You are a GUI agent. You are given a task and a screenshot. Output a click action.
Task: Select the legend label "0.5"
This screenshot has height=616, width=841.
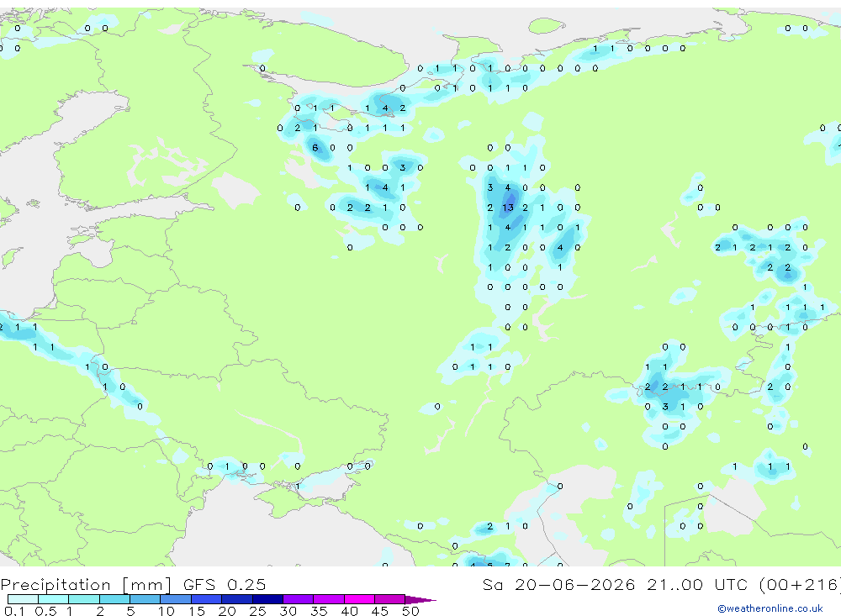45,611
